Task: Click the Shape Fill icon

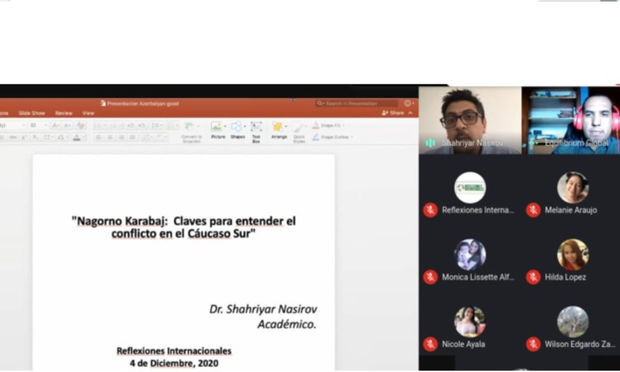Action: (316, 126)
